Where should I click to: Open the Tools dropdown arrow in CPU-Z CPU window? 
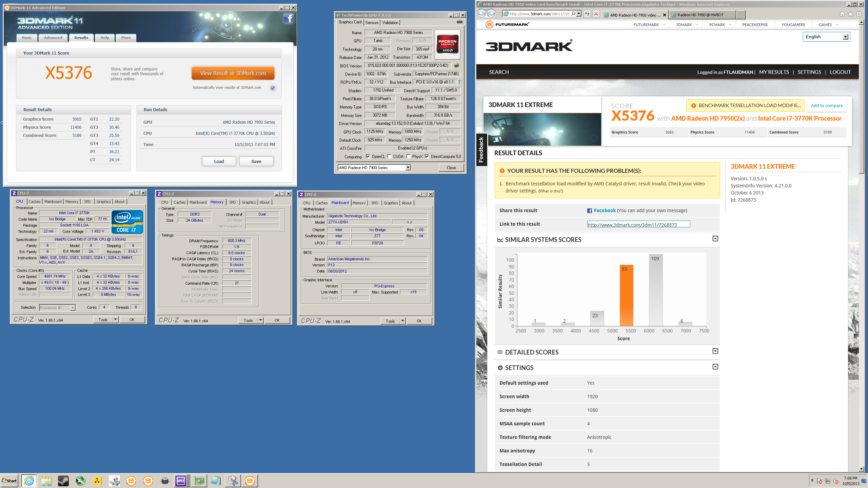point(115,320)
